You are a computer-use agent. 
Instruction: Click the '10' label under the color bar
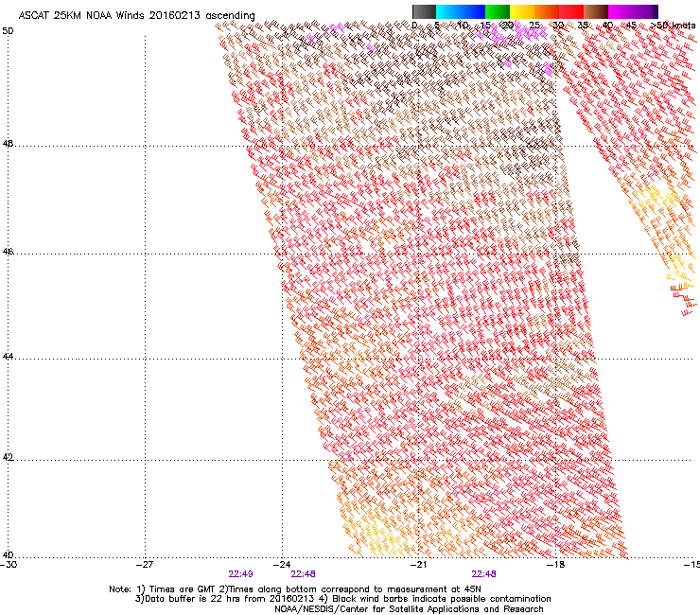pos(463,26)
